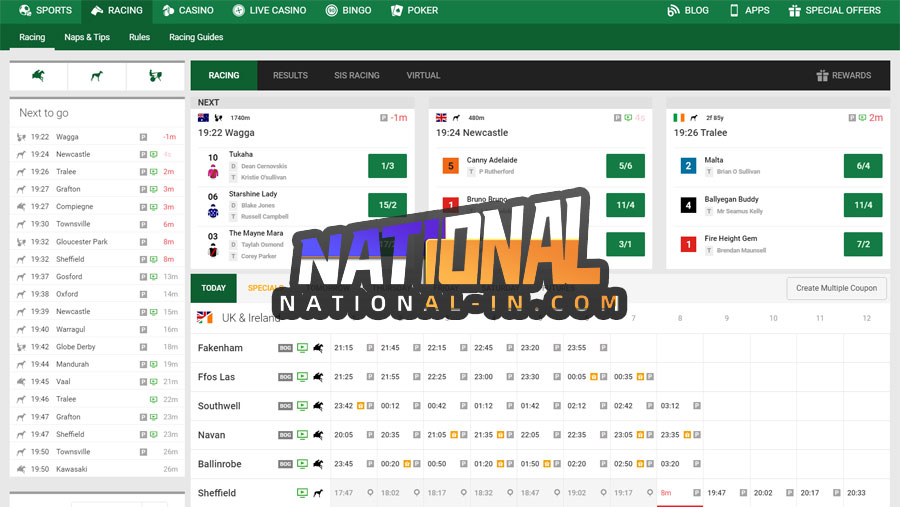Image resolution: width=900 pixels, height=507 pixels.
Task: Open the Casino section
Action: coord(188,10)
